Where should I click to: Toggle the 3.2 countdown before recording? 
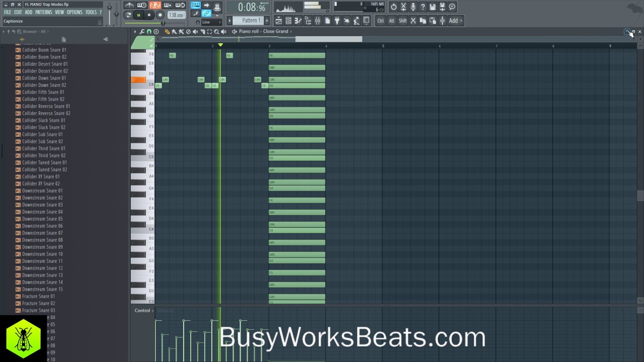pos(156,5)
